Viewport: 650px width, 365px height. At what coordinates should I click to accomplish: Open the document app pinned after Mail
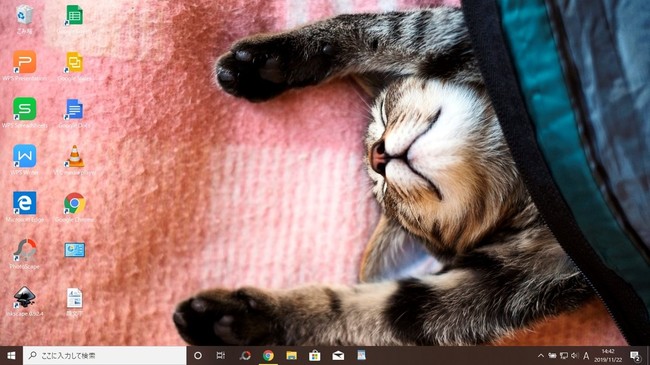pos(361,355)
